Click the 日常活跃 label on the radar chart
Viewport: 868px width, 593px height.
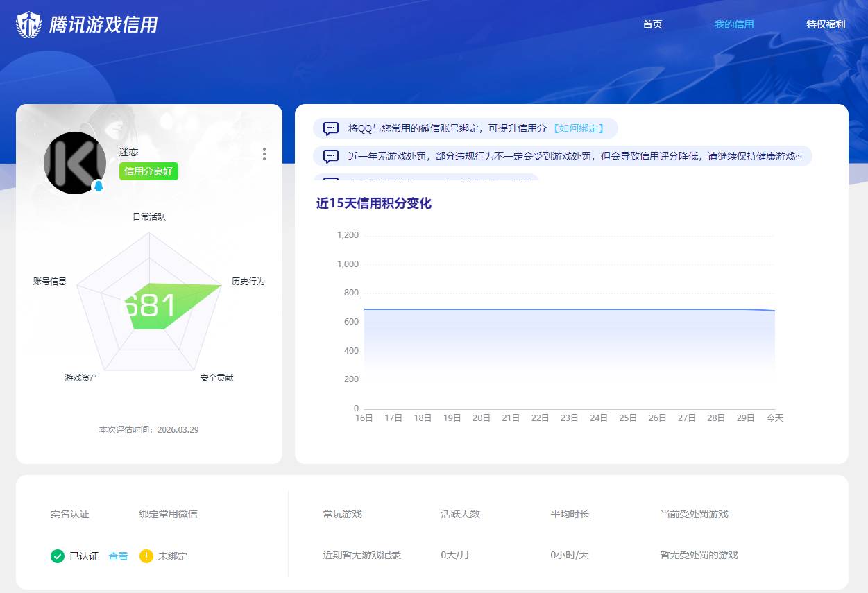coord(148,216)
